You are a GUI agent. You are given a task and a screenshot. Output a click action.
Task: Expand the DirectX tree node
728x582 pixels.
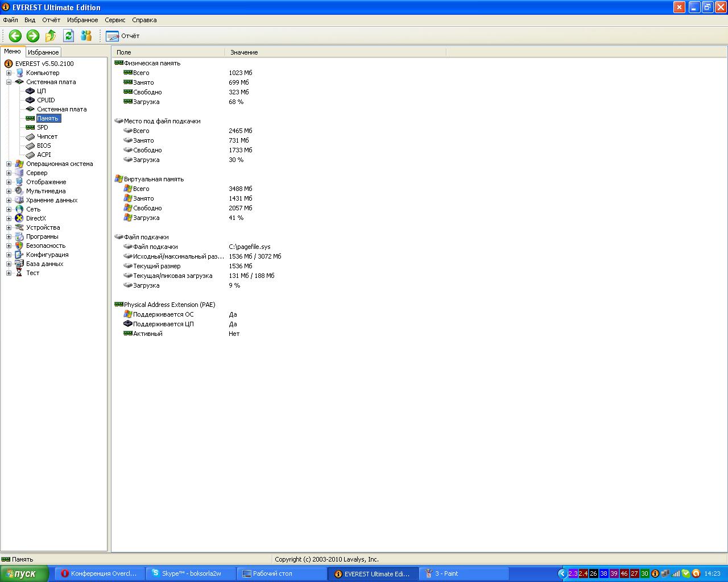[x=9, y=218]
